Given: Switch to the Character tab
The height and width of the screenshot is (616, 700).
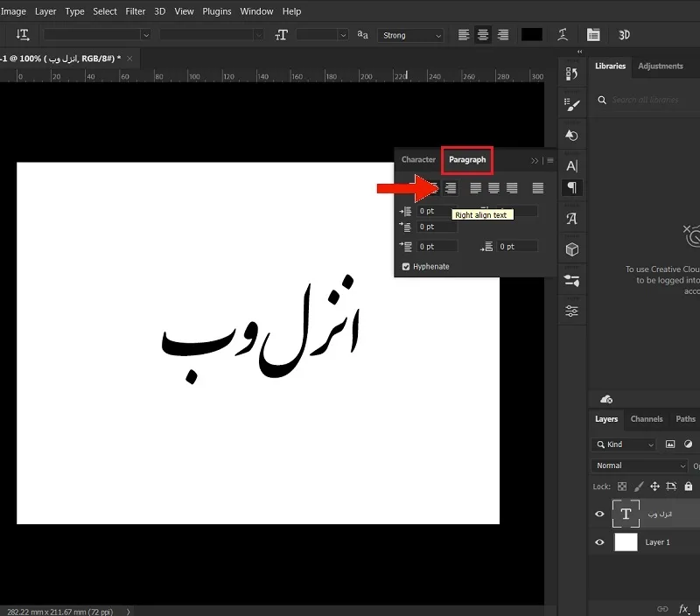Looking at the screenshot, I should point(418,159).
